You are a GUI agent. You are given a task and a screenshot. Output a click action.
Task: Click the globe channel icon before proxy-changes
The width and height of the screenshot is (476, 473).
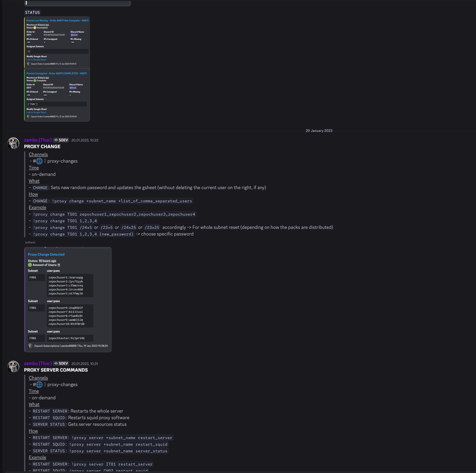pyautogui.click(x=39, y=161)
